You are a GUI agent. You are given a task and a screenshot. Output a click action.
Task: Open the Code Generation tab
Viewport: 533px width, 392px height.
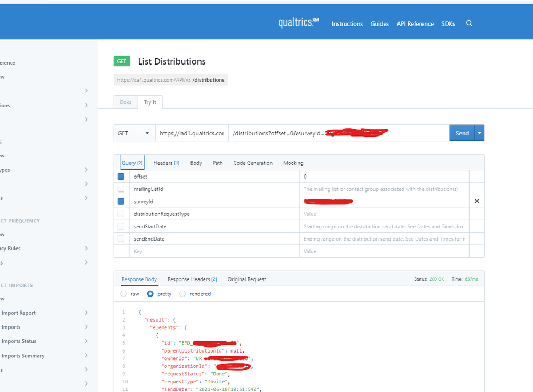tap(253, 163)
